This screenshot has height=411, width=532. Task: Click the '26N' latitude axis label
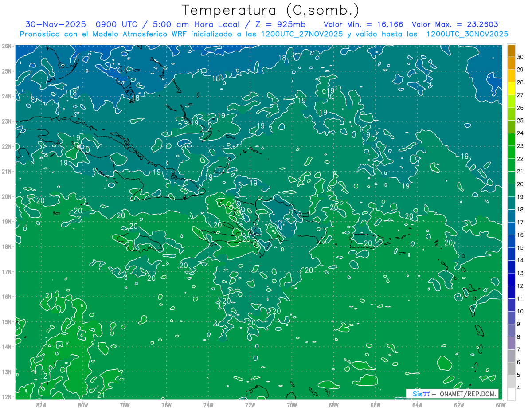point(7,46)
